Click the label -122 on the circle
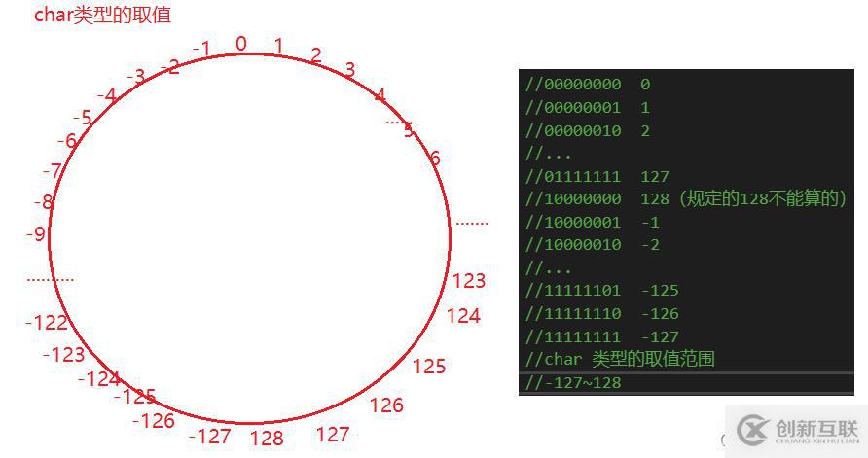This screenshot has width=868, height=458. click(x=47, y=322)
